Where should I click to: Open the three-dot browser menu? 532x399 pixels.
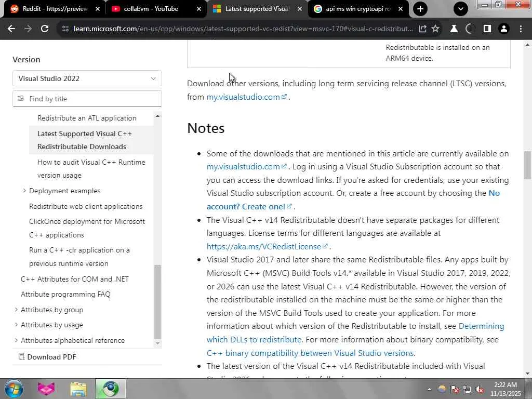click(x=521, y=29)
